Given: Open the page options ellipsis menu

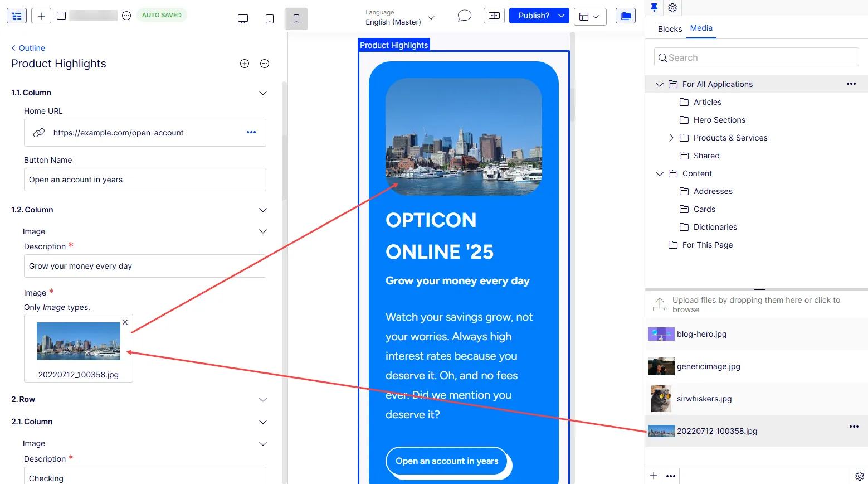Looking at the screenshot, I should [126, 16].
